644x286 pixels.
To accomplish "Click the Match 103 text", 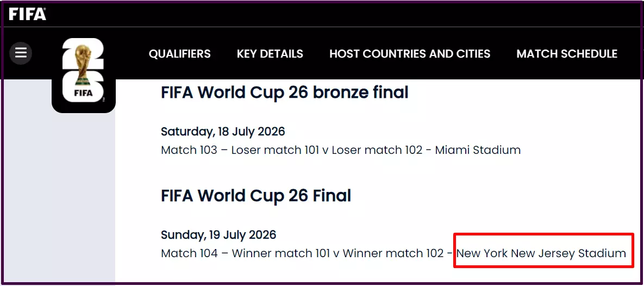I will point(189,150).
